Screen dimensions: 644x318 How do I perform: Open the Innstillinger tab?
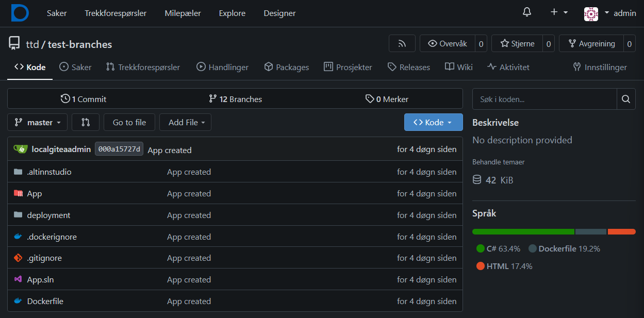[600, 68]
